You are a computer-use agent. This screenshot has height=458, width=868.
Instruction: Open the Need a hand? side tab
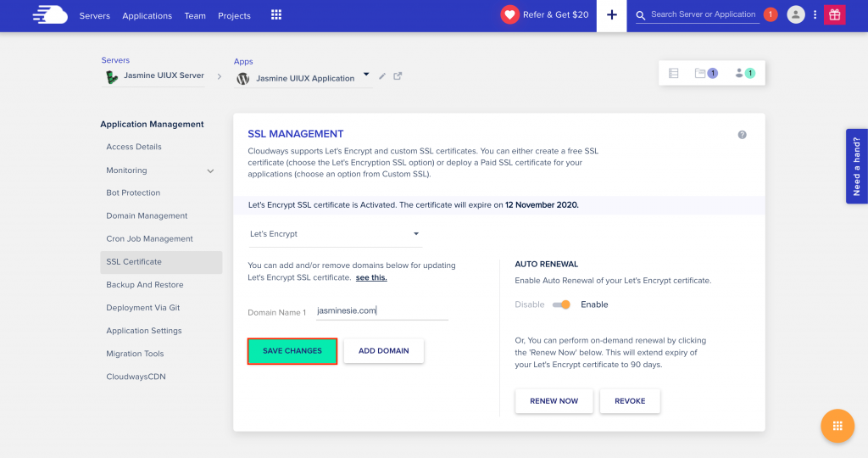[x=857, y=166]
